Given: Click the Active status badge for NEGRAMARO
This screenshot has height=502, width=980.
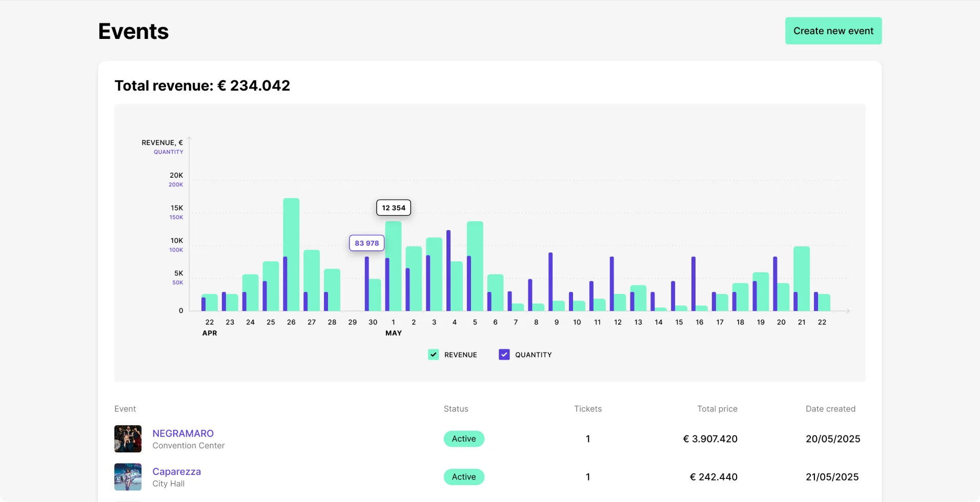Looking at the screenshot, I should 464,438.
